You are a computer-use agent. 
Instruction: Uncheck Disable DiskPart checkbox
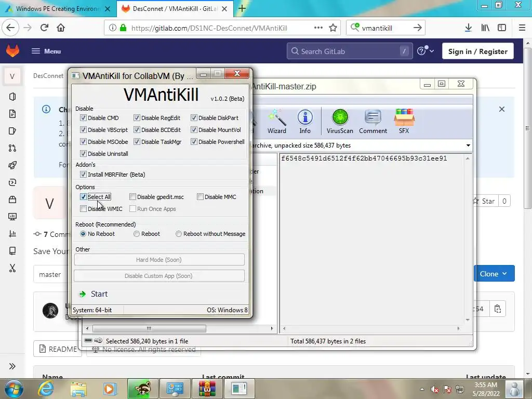click(194, 118)
